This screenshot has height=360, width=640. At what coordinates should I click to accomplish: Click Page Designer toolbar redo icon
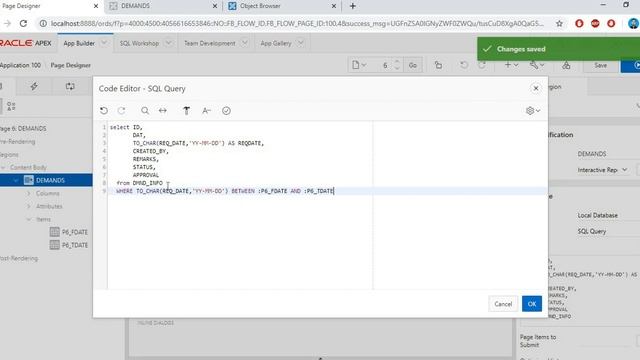point(482,65)
